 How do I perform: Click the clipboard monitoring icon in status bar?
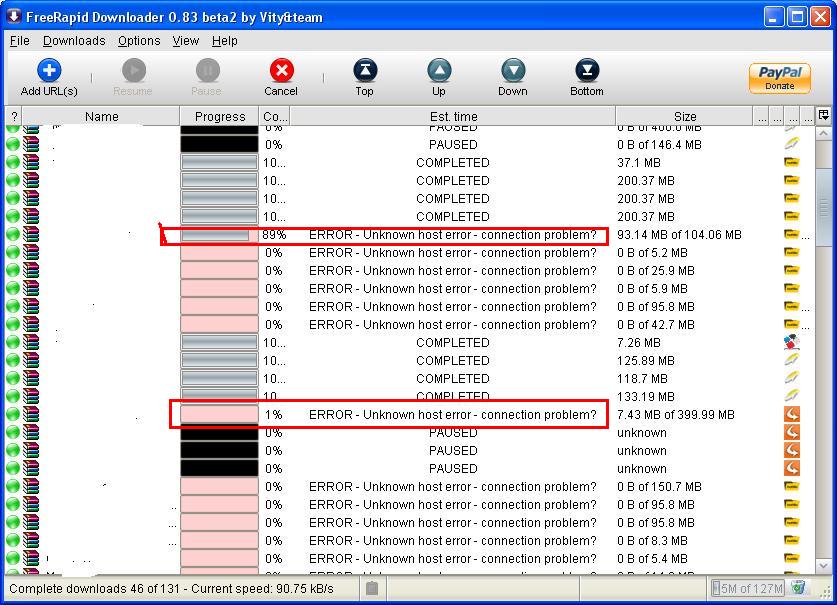(x=372, y=588)
